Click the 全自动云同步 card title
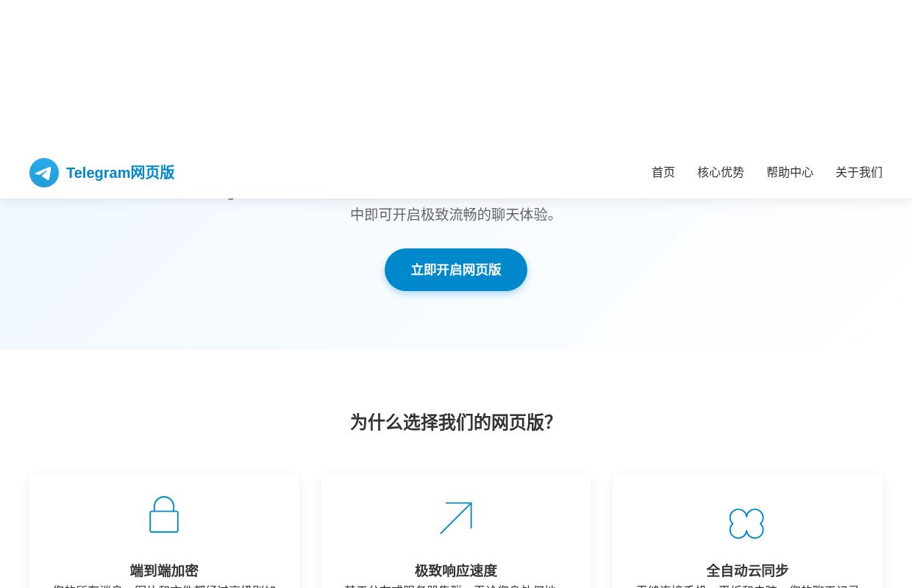912x588 pixels. pyautogui.click(x=747, y=570)
